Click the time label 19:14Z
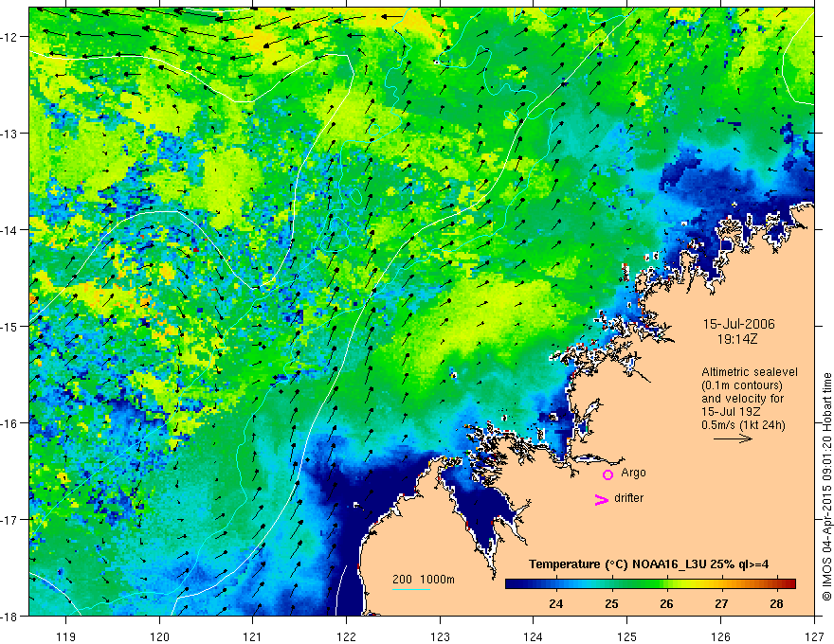The image size is (834, 644). coord(736,339)
